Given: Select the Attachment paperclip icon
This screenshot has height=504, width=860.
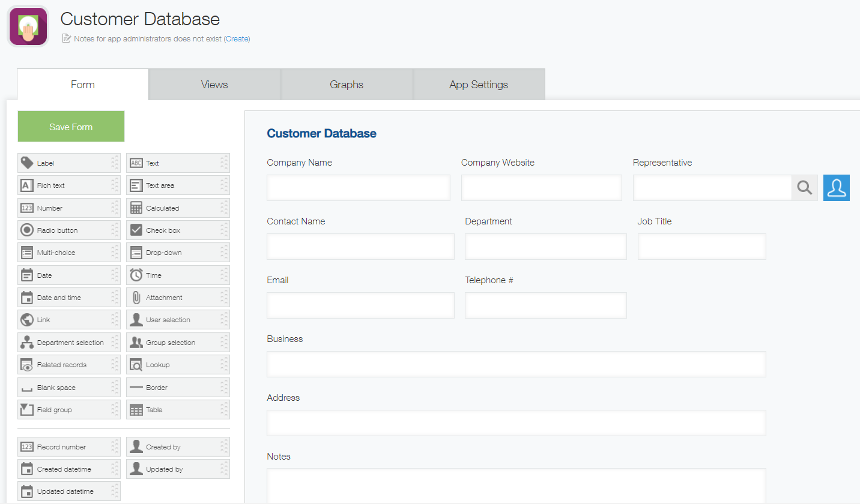Looking at the screenshot, I should pos(136,298).
